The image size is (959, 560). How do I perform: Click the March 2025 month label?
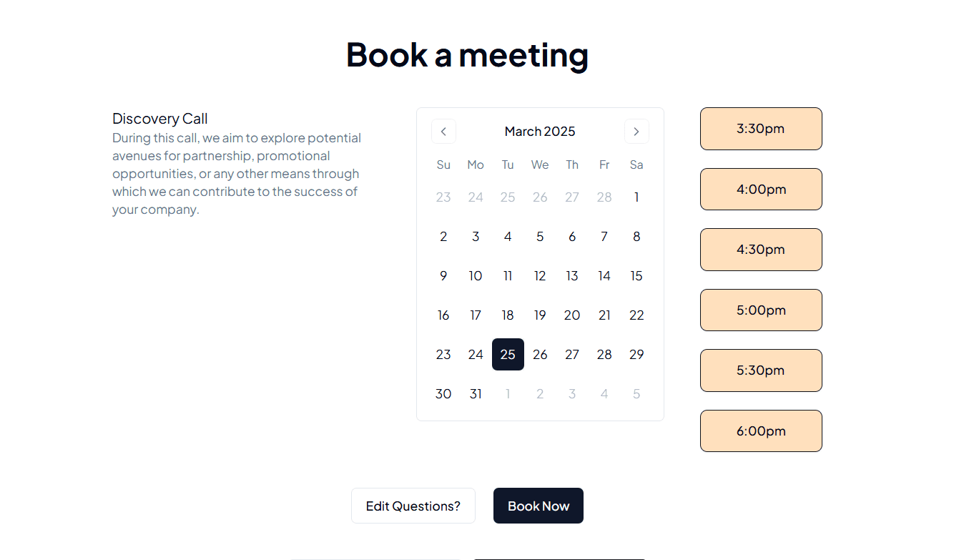(x=540, y=131)
